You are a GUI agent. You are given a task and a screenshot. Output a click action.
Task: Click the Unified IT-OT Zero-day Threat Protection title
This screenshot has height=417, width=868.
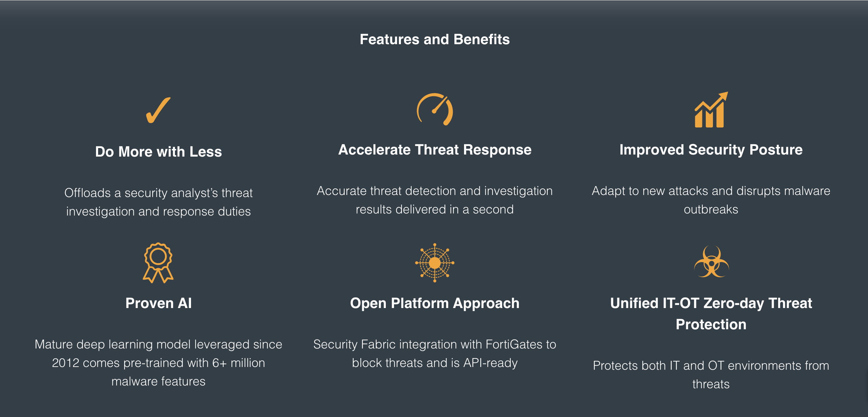pyautogui.click(x=711, y=314)
